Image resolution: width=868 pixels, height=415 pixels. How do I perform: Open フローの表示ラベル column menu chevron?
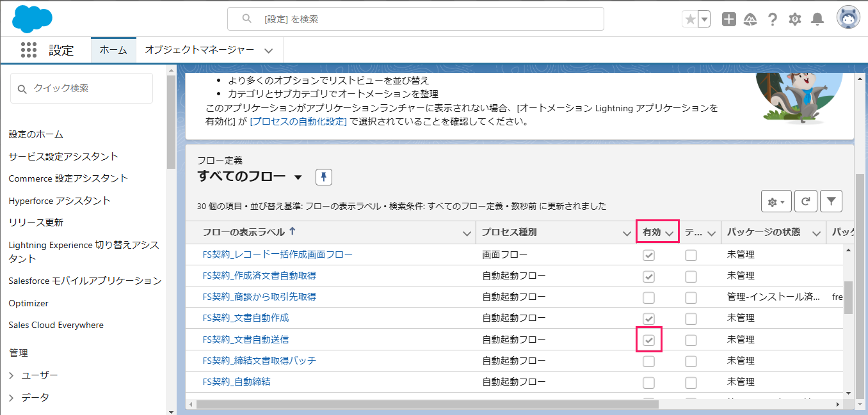pos(467,233)
